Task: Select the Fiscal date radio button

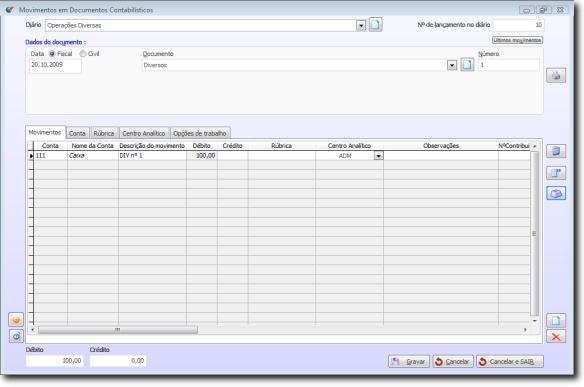Action: click(52, 54)
